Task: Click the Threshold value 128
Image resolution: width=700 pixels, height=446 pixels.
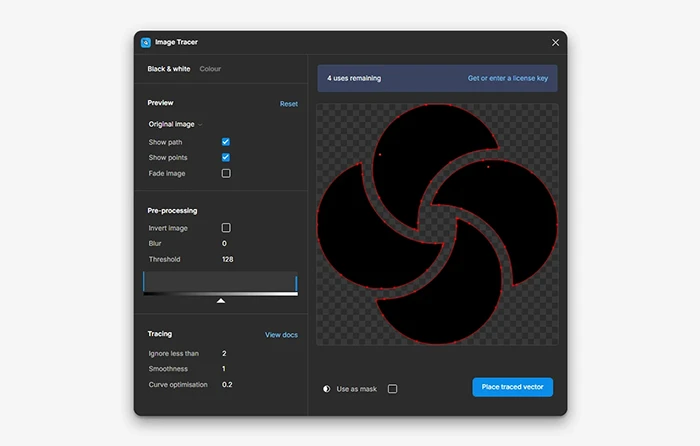Action: point(227,260)
